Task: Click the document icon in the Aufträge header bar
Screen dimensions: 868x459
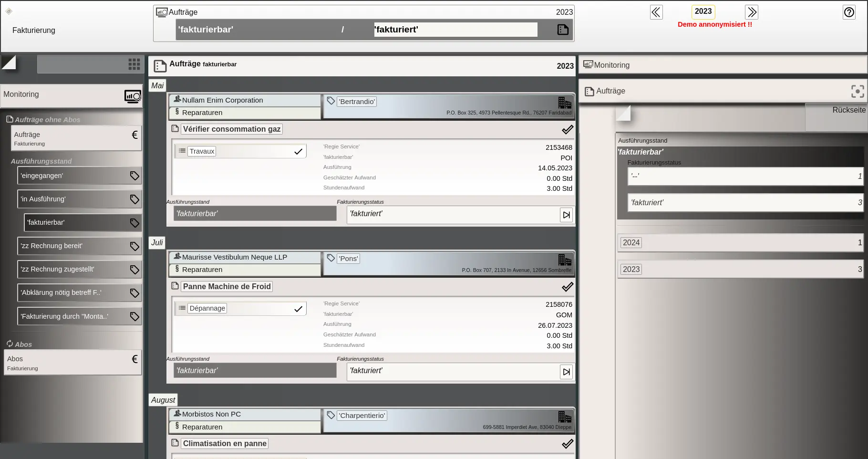Action: click(x=563, y=30)
